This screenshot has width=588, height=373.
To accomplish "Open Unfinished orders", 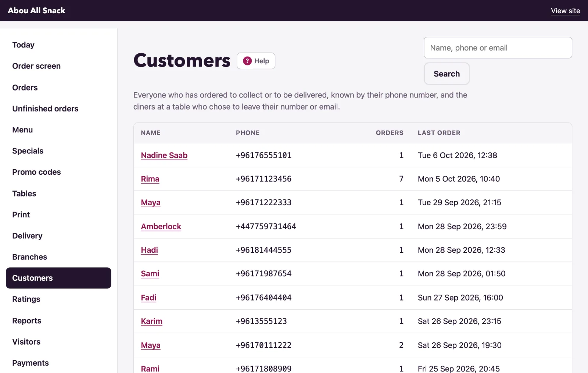I will pos(45,109).
